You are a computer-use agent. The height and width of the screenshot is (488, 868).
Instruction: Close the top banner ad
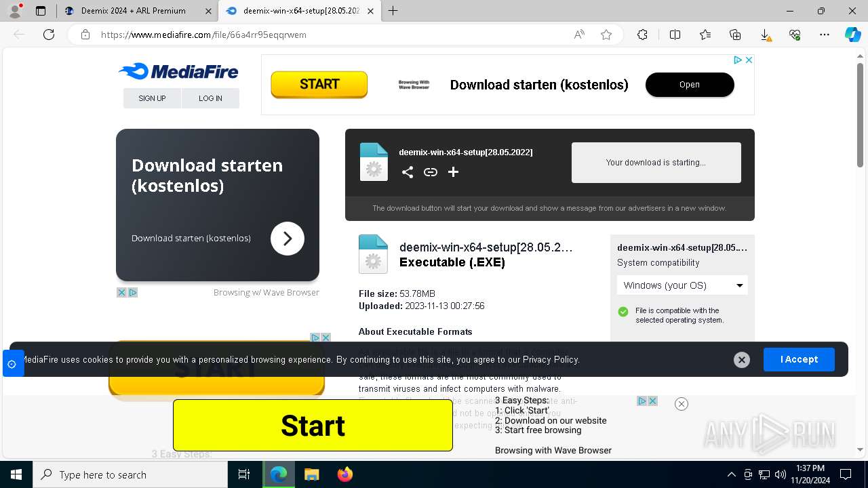pyautogui.click(x=749, y=60)
